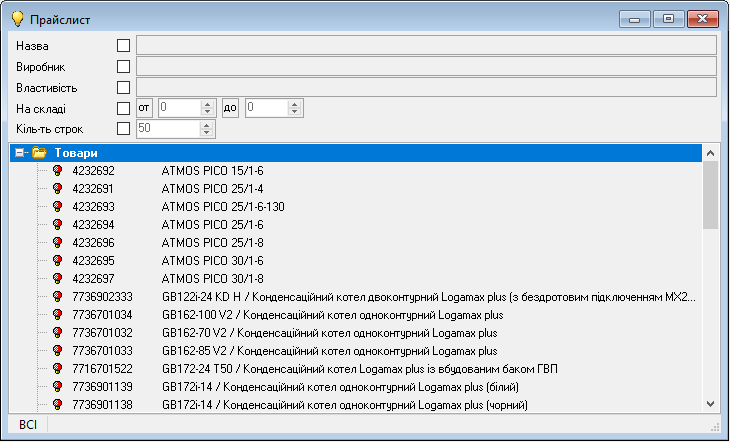This screenshot has height=442, width=730.
Task: Click the 'до' button
Action: [230, 108]
